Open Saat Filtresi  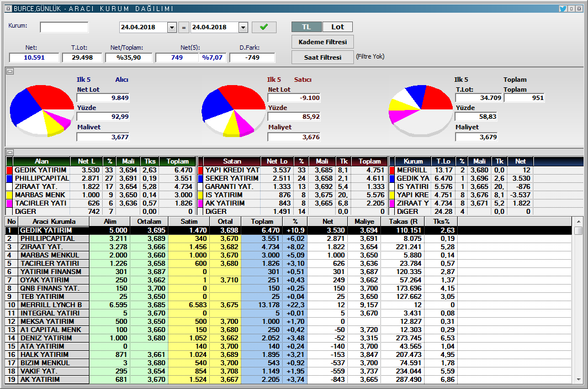click(x=322, y=57)
